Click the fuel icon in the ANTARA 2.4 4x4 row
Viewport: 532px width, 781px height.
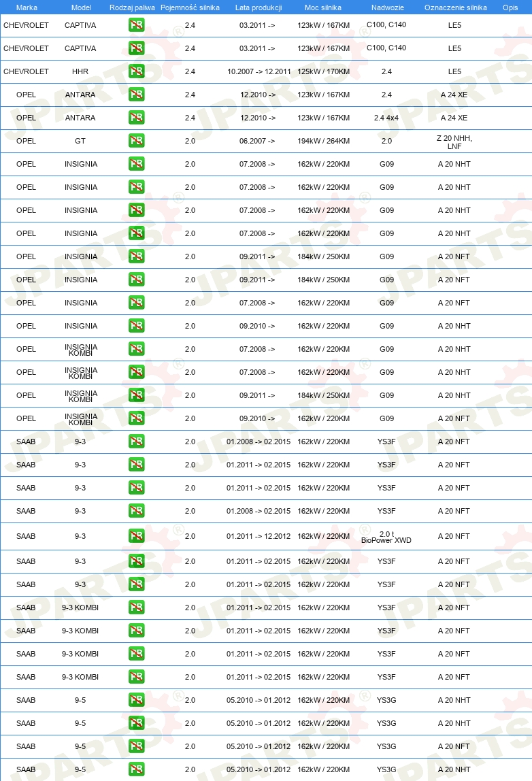[137, 118]
